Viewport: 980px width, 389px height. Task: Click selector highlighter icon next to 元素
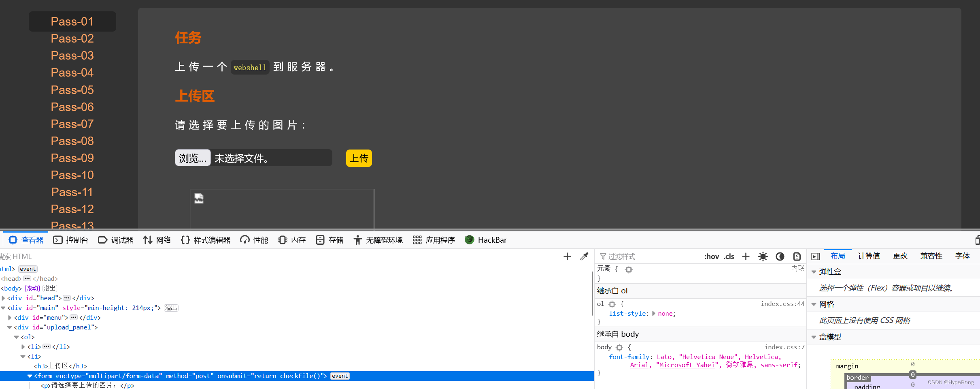click(629, 269)
